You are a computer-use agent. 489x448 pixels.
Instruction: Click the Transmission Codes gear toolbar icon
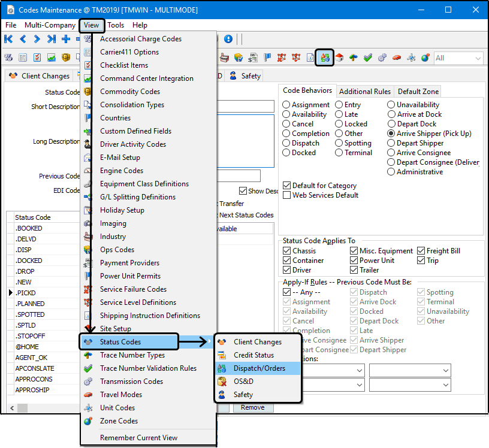pos(382,57)
